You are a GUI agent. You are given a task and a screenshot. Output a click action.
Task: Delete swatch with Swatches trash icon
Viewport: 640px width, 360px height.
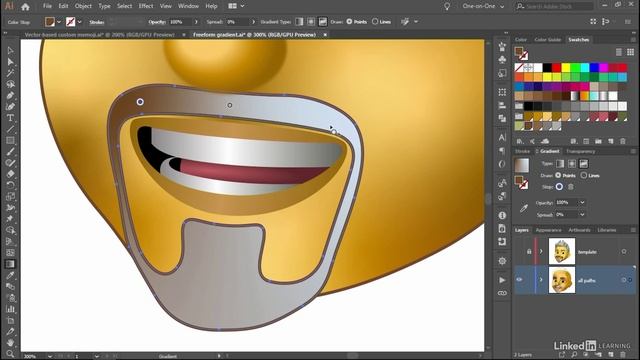623,141
